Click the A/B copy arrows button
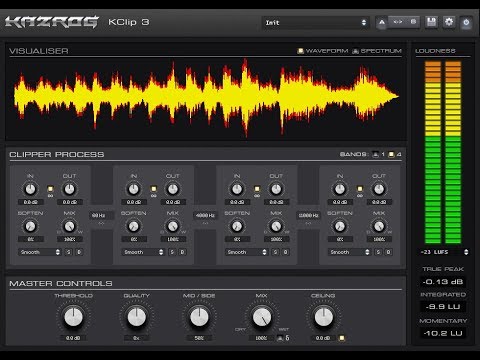The width and height of the screenshot is (480, 360). pos(398,22)
